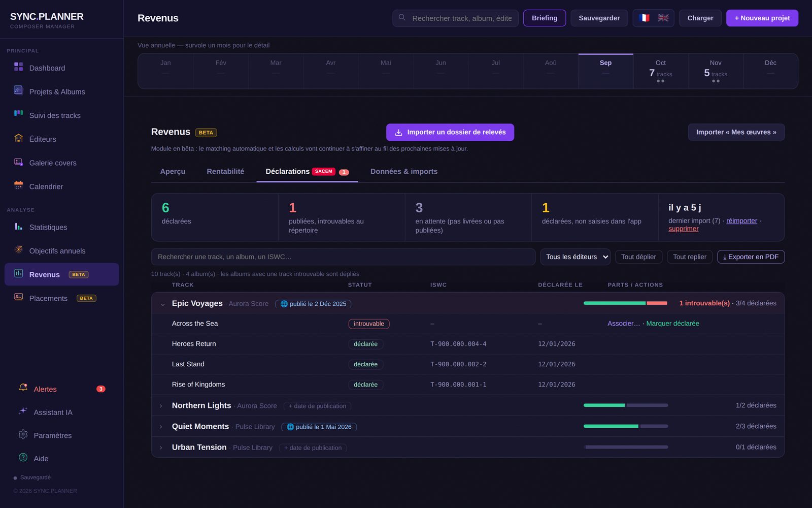Screen dimensions: 812x508
Task: Open the Dashboard grid icon
Action: tap(19, 67)
